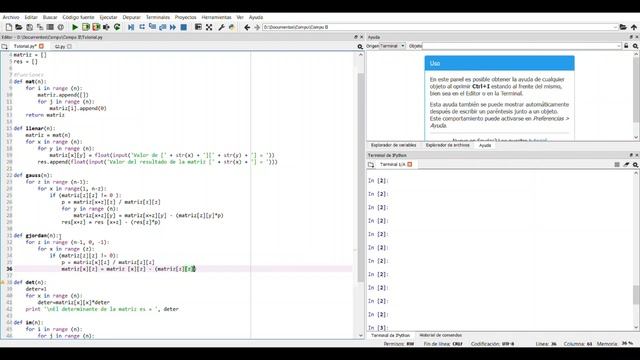Run cell and advance icon
Viewport: 640px width, 360px height.
(x=96, y=27)
